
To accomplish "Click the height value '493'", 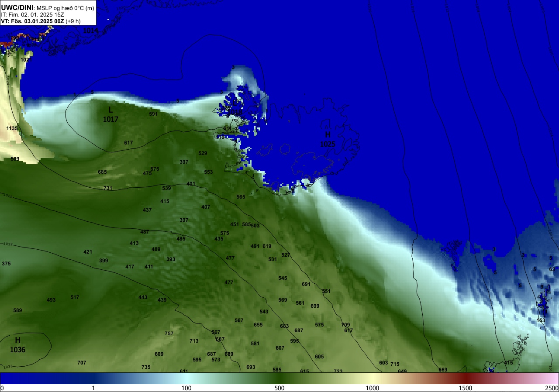I will 51,300.
